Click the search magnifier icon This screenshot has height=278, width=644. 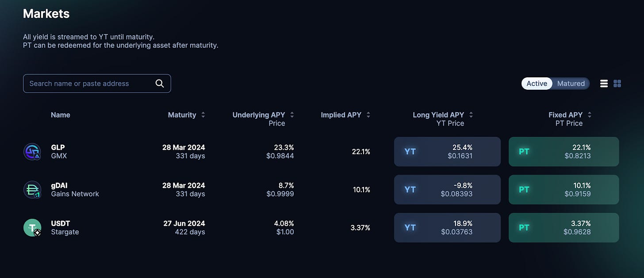[x=160, y=84]
